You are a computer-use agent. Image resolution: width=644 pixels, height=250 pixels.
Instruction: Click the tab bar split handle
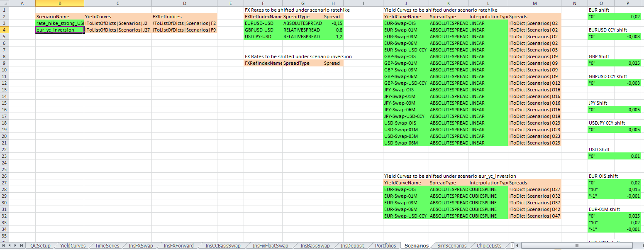point(512,246)
